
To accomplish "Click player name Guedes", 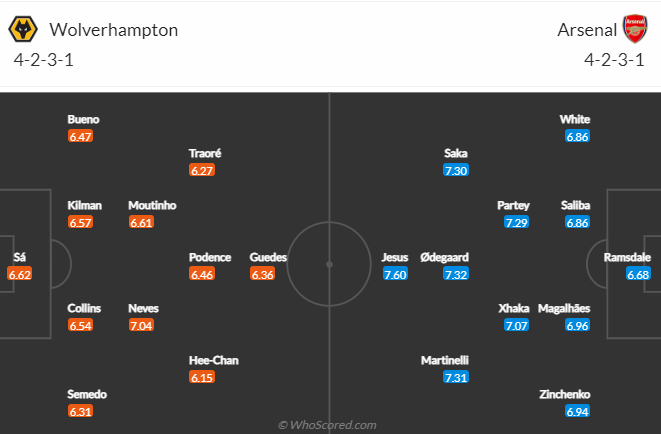I will click(x=268, y=257).
